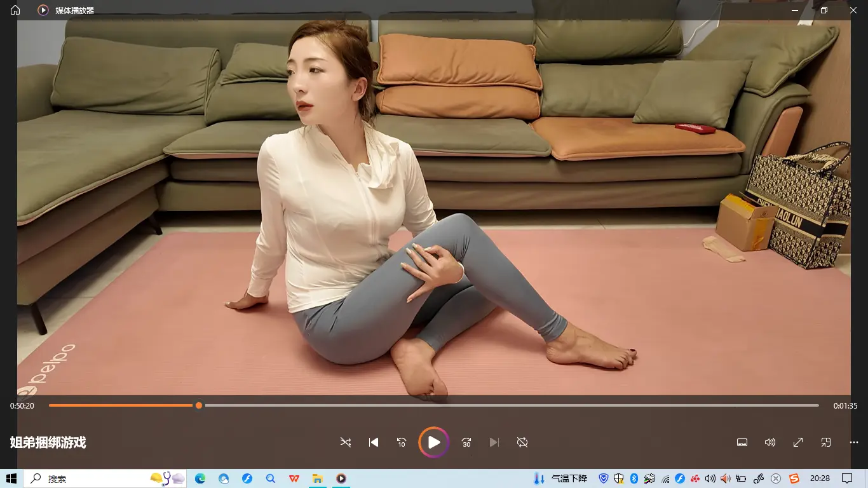
Task: Click the taskbar search box
Action: [x=95, y=478]
